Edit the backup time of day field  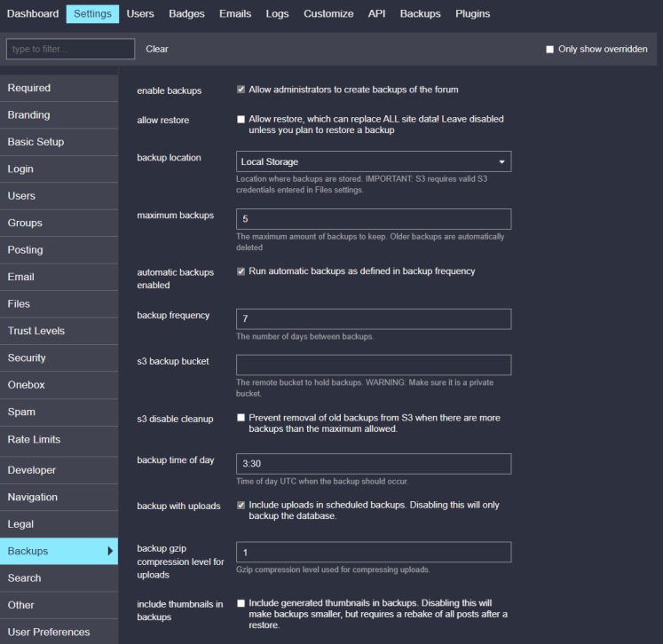(374, 464)
